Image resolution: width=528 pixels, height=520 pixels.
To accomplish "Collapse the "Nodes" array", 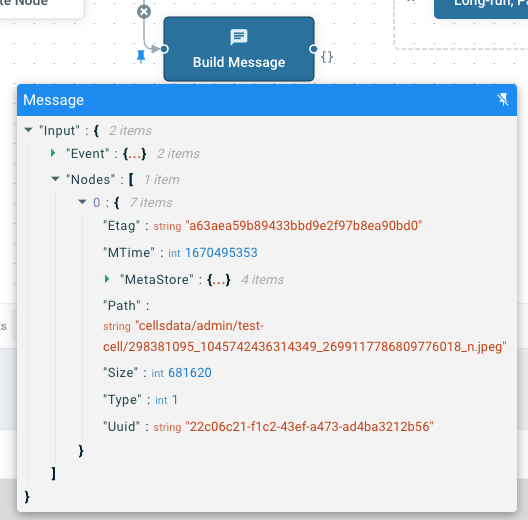I will pos(55,179).
